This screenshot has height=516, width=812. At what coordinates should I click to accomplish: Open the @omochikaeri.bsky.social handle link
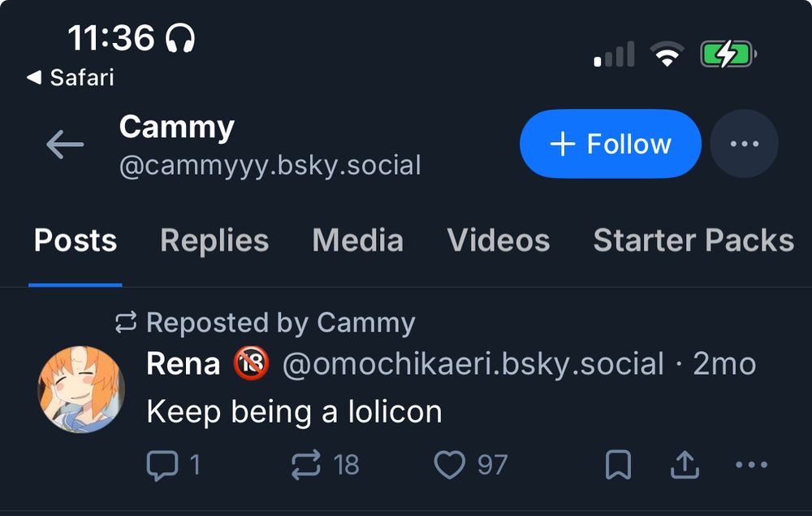tap(473, 364)
